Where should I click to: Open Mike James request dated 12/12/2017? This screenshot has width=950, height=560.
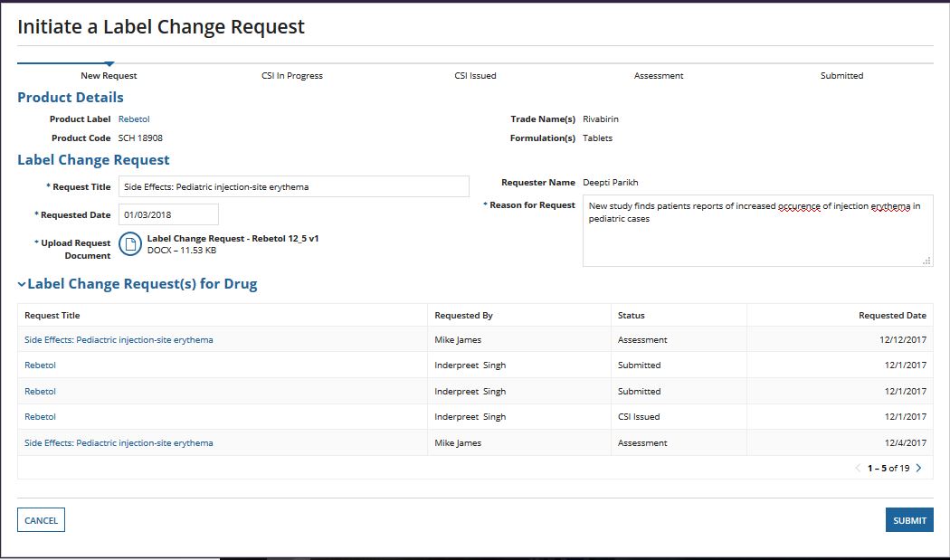click(x=119, y=340)
